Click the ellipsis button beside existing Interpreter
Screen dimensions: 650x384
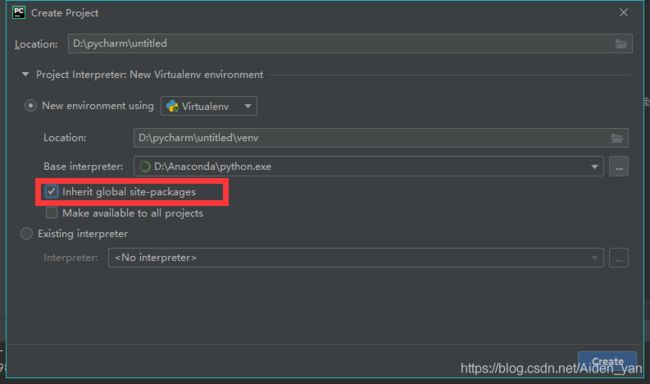(x=619, y=258)
